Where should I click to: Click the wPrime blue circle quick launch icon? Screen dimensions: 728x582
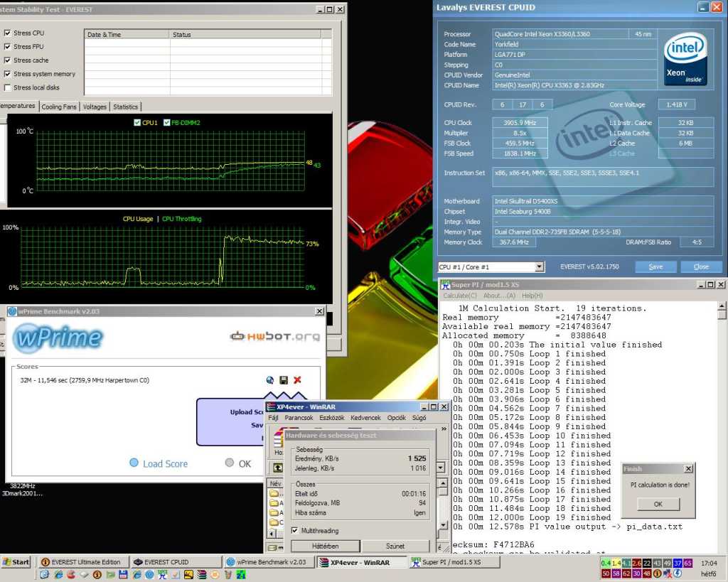click(x=149, y=575)
